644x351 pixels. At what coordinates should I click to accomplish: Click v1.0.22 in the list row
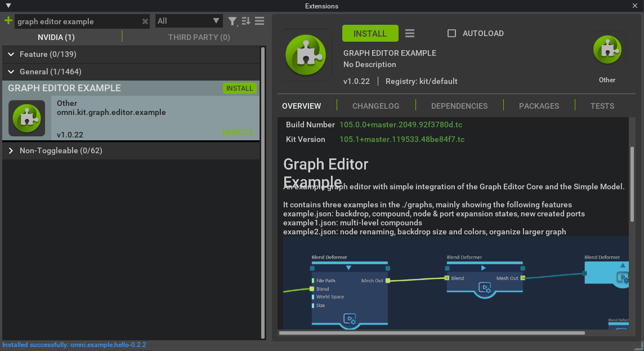click(70, 135)
